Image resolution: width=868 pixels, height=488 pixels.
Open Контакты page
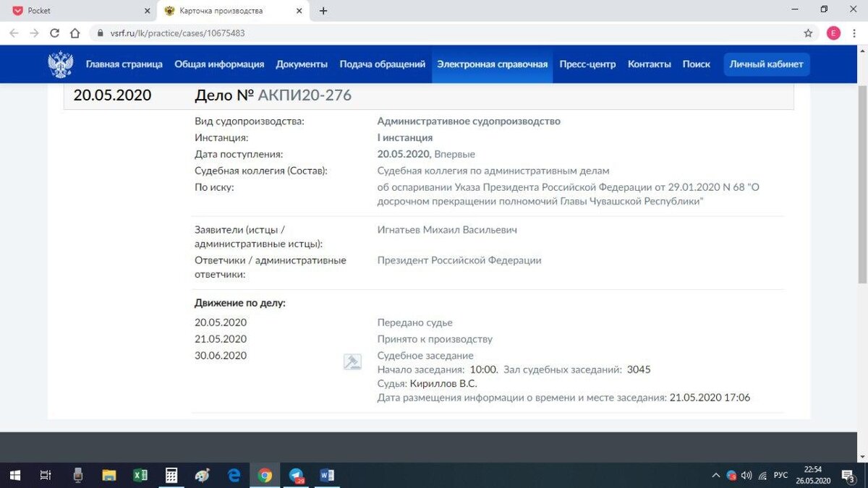pos(649,64)
